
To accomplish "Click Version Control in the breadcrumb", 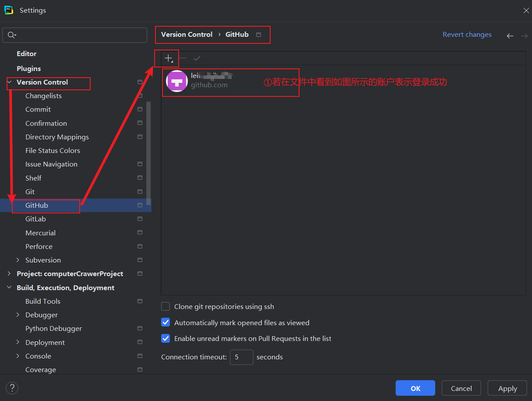I will [x=187, y=35].
